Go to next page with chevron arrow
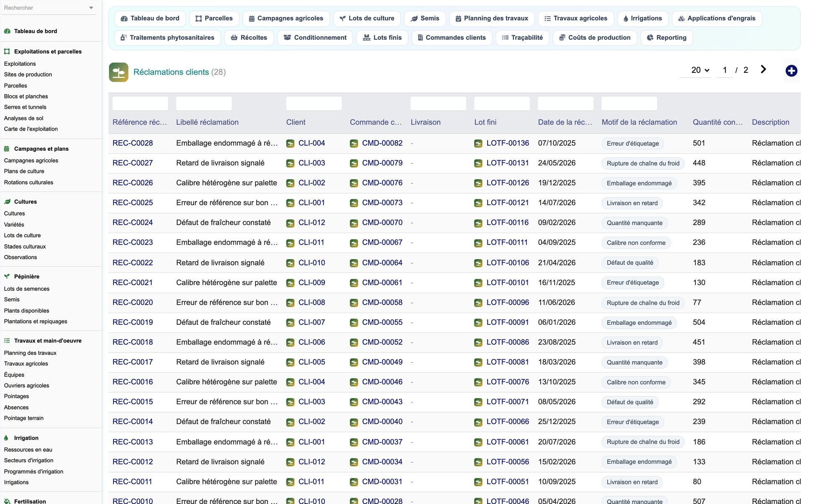The height and width of the screenshot is (504, 815). click(x=763, y=69)
